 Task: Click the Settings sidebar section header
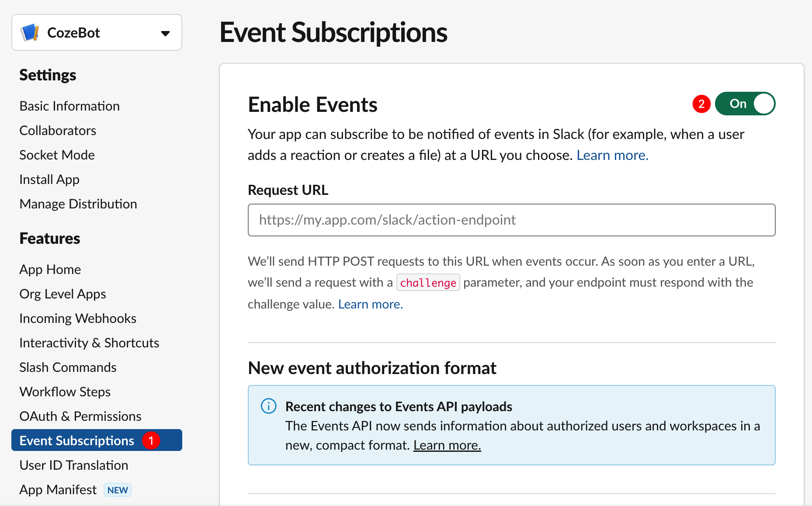[x=48, y=75]
